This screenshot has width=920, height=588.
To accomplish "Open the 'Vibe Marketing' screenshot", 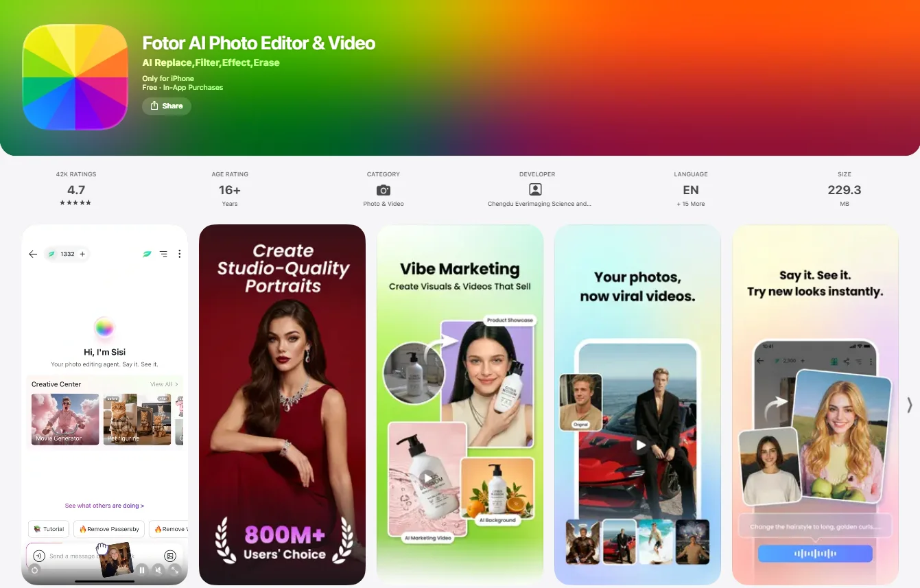I will point(460,405).
